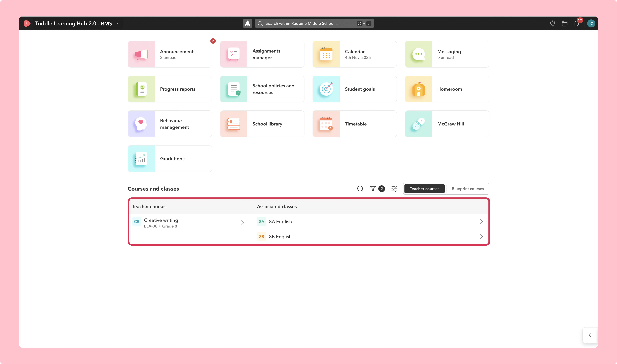Click the Calendar card icon
The width and height of the screenshot is (617, 364).
tap(326, 54)
